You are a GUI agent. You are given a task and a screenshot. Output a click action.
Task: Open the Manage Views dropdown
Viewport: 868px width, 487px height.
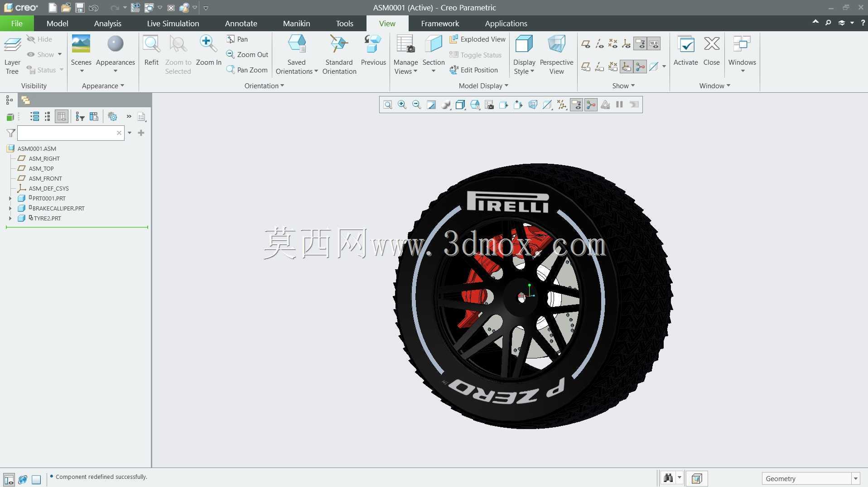coord(405,55)
